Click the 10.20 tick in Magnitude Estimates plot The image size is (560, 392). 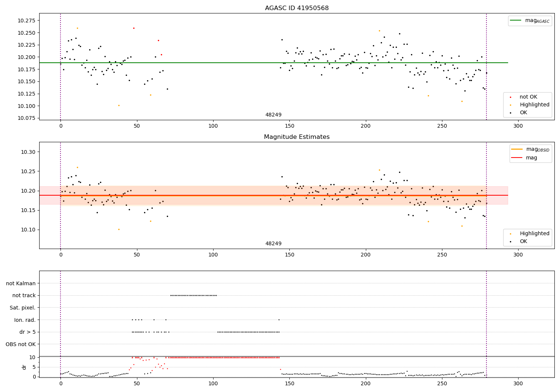[x=28, y=191]
